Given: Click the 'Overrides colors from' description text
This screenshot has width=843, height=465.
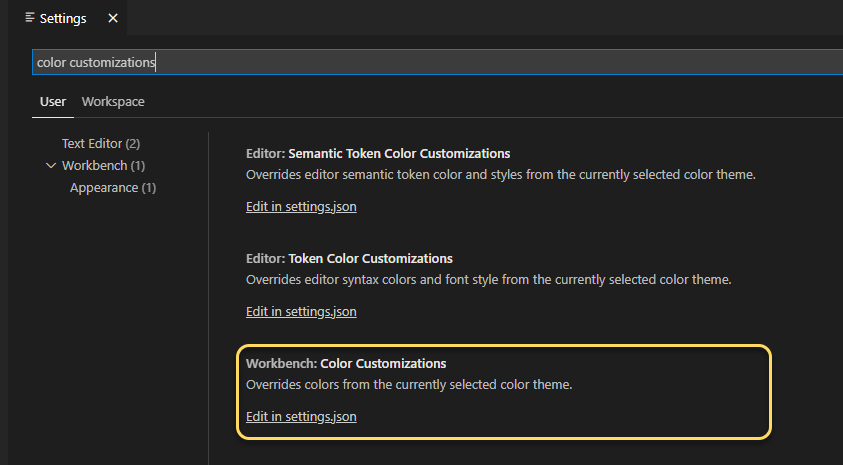Looking at the screenshot, I should point(408,384).
